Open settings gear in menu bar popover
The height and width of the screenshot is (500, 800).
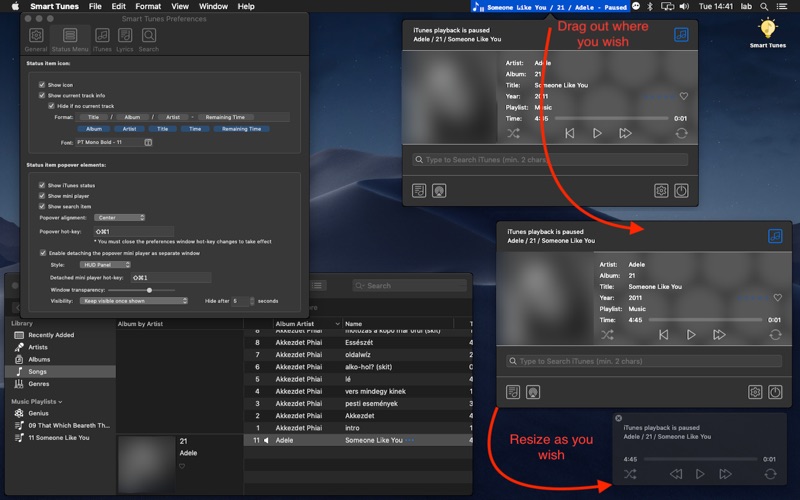[661, 191]
